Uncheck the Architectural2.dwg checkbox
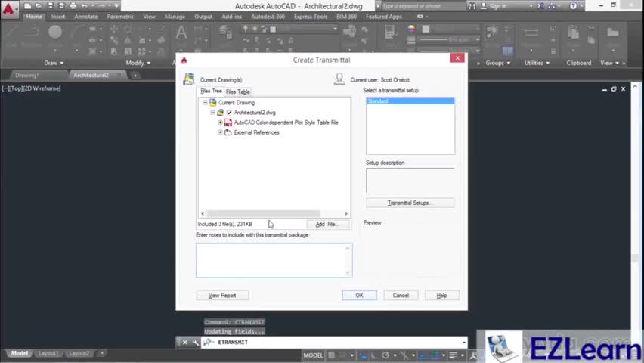644x363 pixels. coord(229,112)
